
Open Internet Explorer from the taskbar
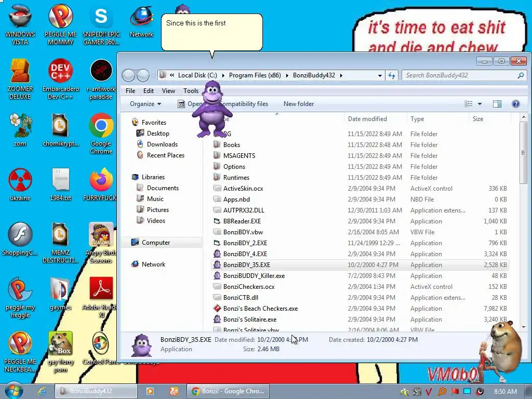(42, 391)
